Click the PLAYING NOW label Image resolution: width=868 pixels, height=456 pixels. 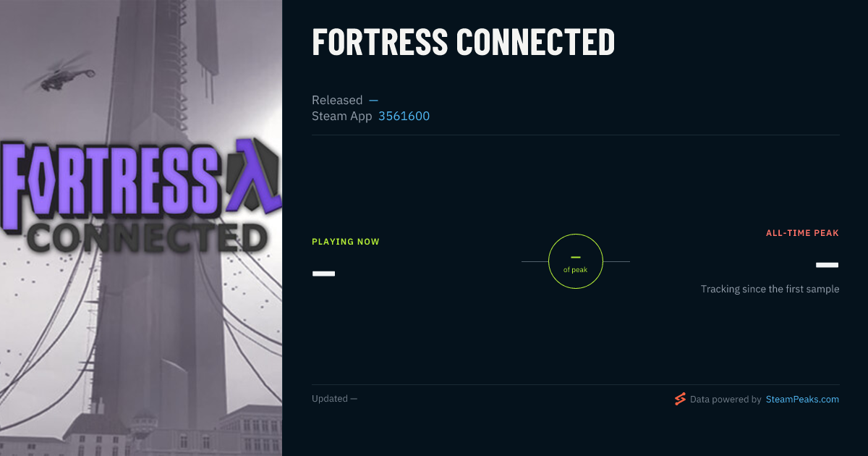(346, 242)
